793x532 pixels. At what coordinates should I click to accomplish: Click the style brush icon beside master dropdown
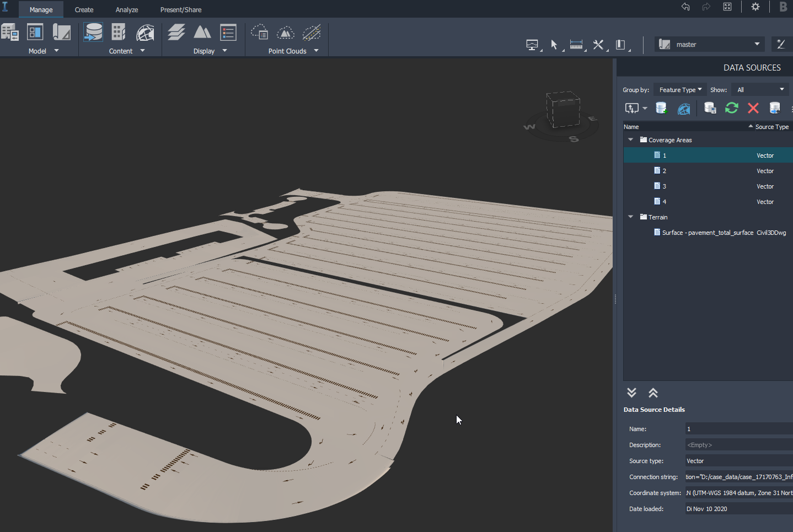point(781,44)
